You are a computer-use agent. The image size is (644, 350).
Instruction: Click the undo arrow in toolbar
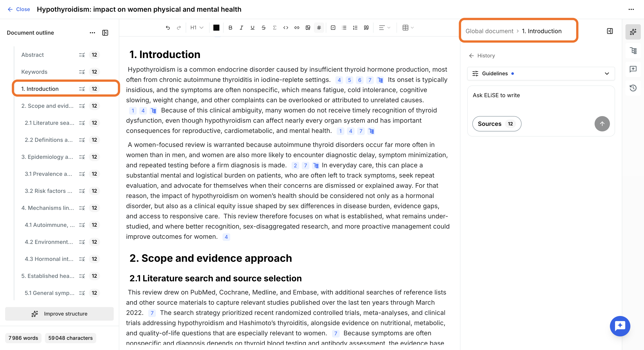point(168,28)
